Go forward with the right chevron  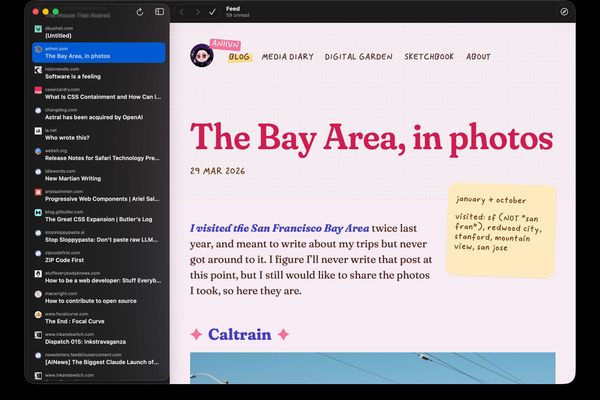(197, 12)
